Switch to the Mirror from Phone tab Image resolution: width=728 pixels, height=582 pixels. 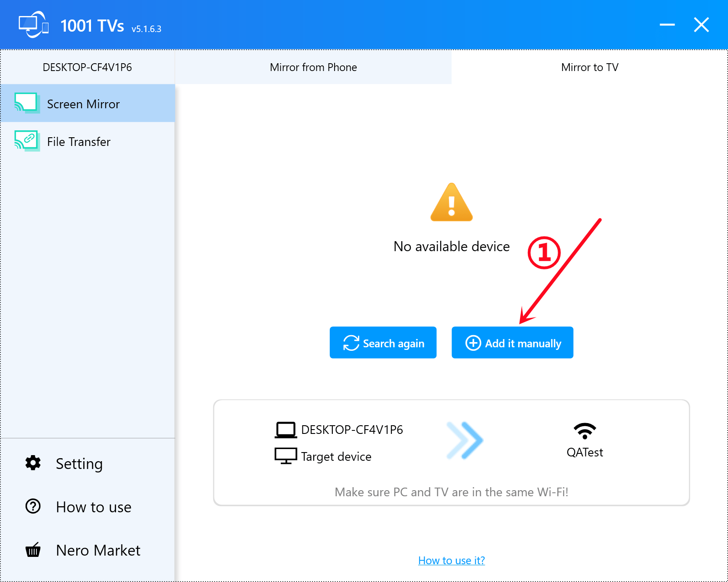313,67
